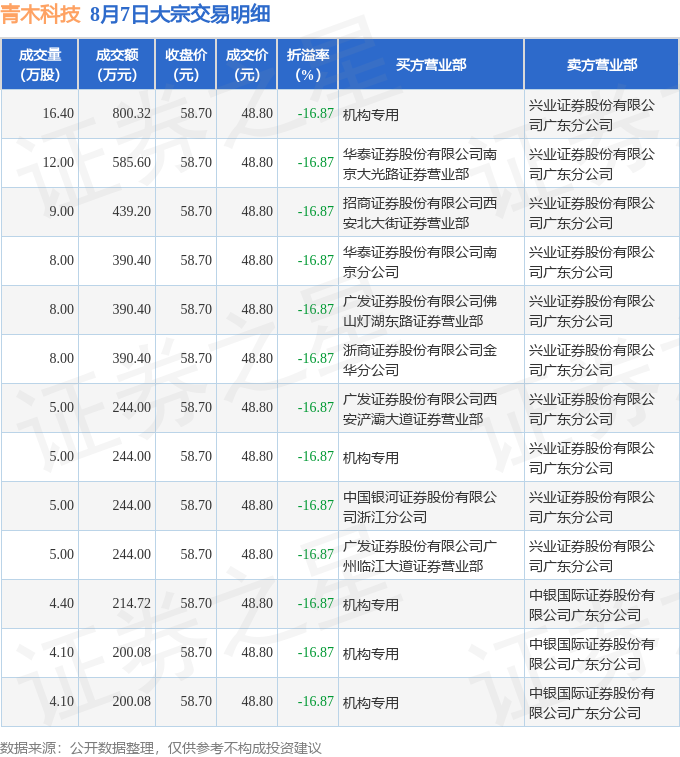Click the -16.87 rate in the 800.32 row
Viewport: 680px width, 757px height.
(316, 113)
